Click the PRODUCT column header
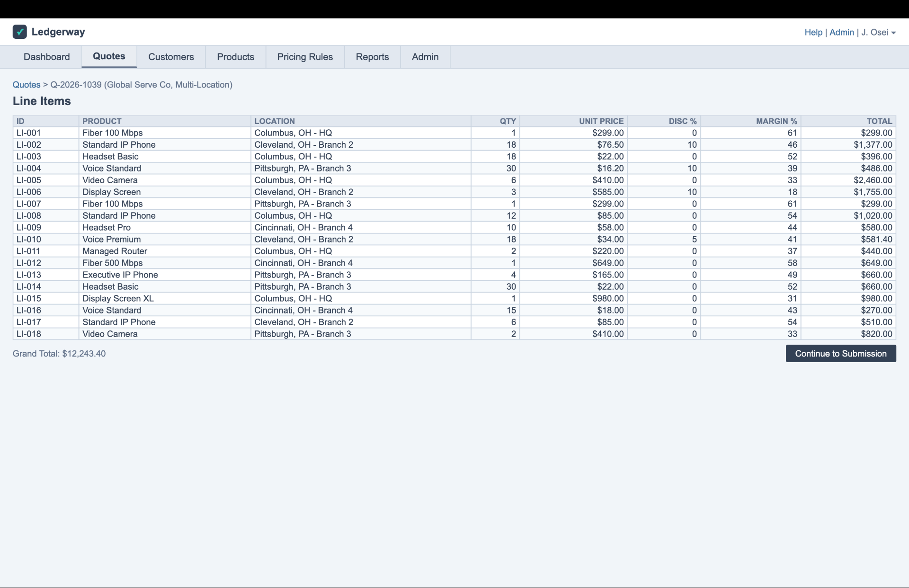The height and width of the screenshot is (588, 909). (x=165, y=121)
